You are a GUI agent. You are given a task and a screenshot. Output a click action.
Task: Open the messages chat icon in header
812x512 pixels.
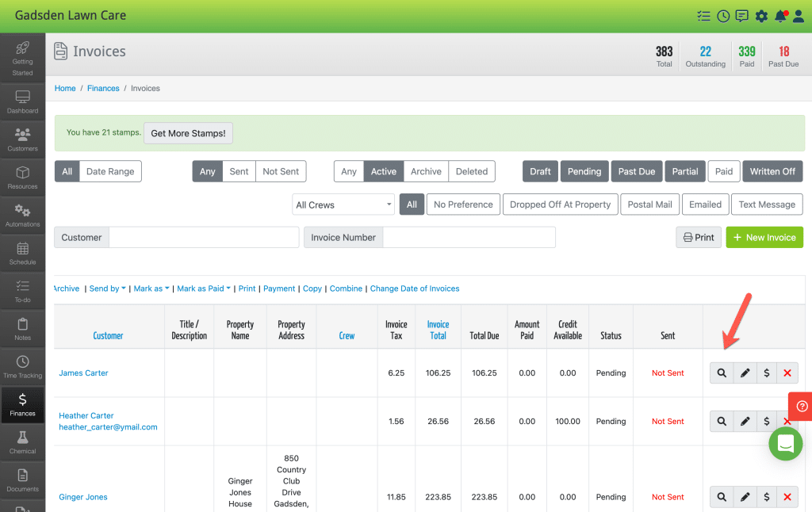[x=741, y=16]
